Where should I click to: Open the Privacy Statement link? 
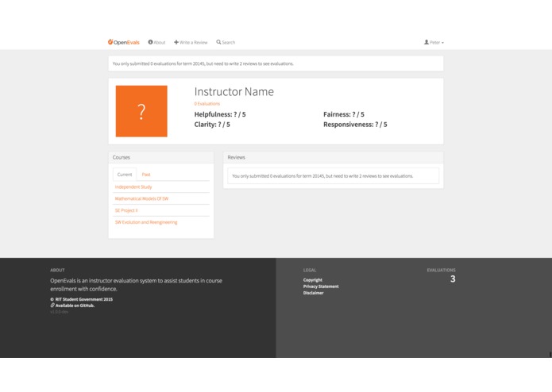click(x=321, y=286)
